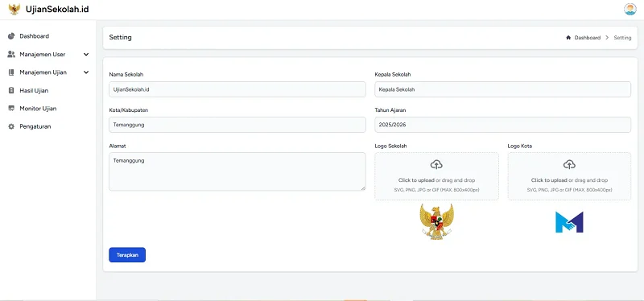Expand the Manajemen User chevron

(x=86, y=54)
